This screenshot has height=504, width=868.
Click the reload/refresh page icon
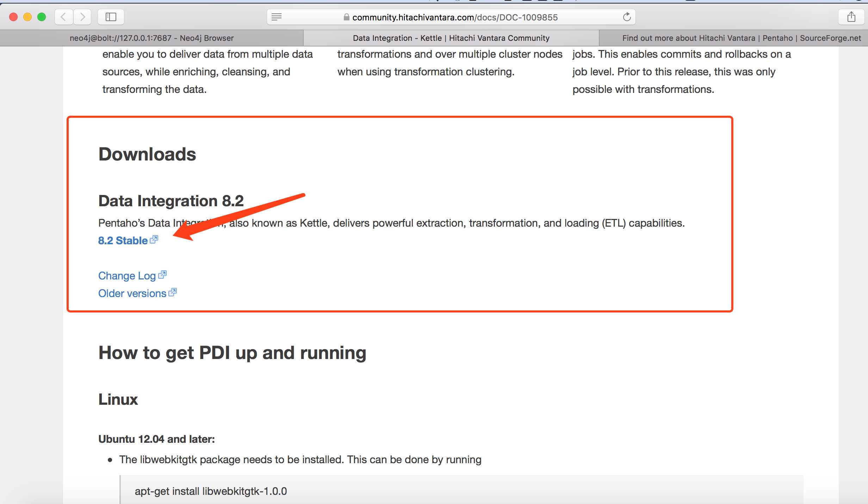tap(627, 17)
